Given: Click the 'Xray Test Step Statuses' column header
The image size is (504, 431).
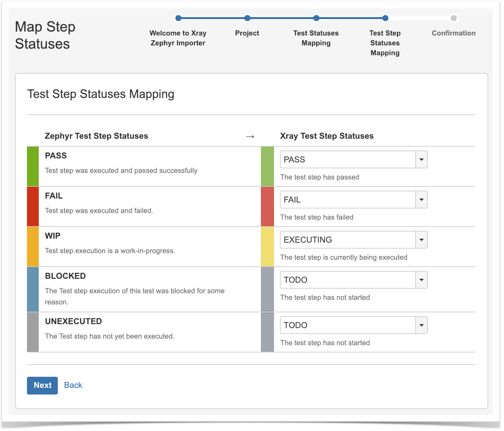Looking at the screenshot, I should (x=327, y=136).
